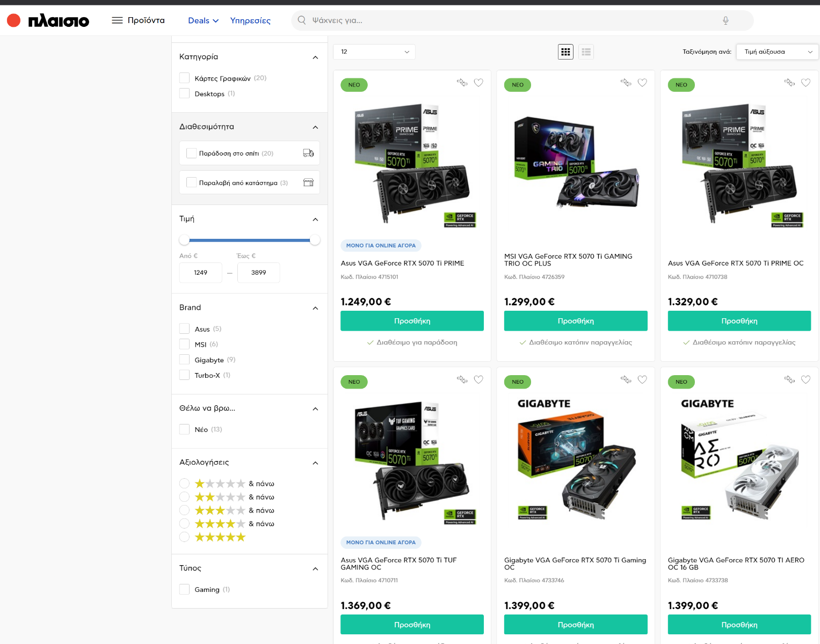Switch to grid view layout

pyautogui.click(x=565, y=52)
